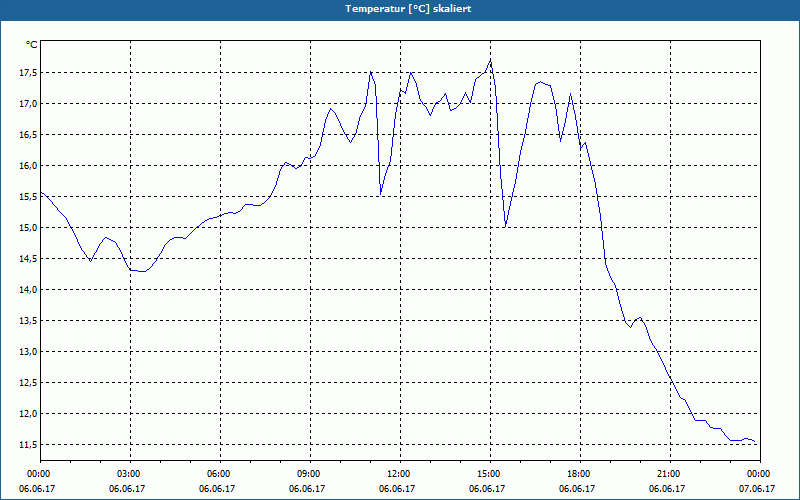Click the °C unit label on the y-axis
Viewport: 800px width, 500px height.
32,45
